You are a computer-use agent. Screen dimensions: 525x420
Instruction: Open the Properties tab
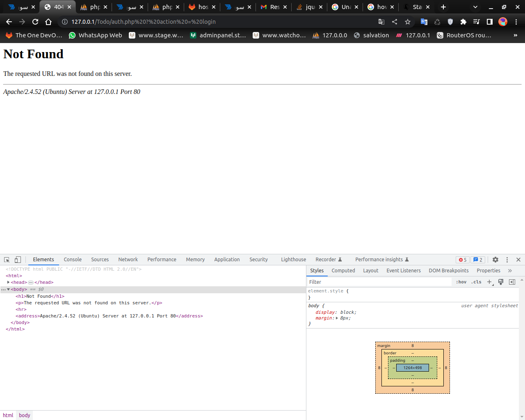tap(488, 271)
